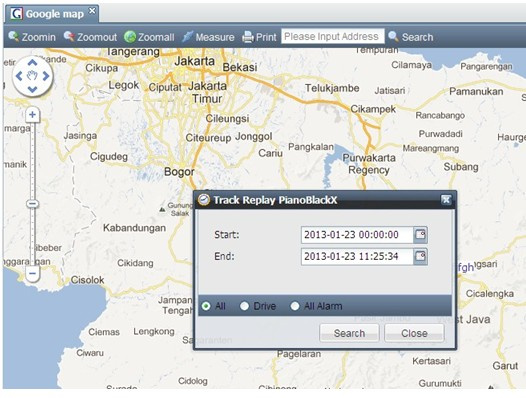
Task: Open the End date calendar picker
Action: pos(420,257)
